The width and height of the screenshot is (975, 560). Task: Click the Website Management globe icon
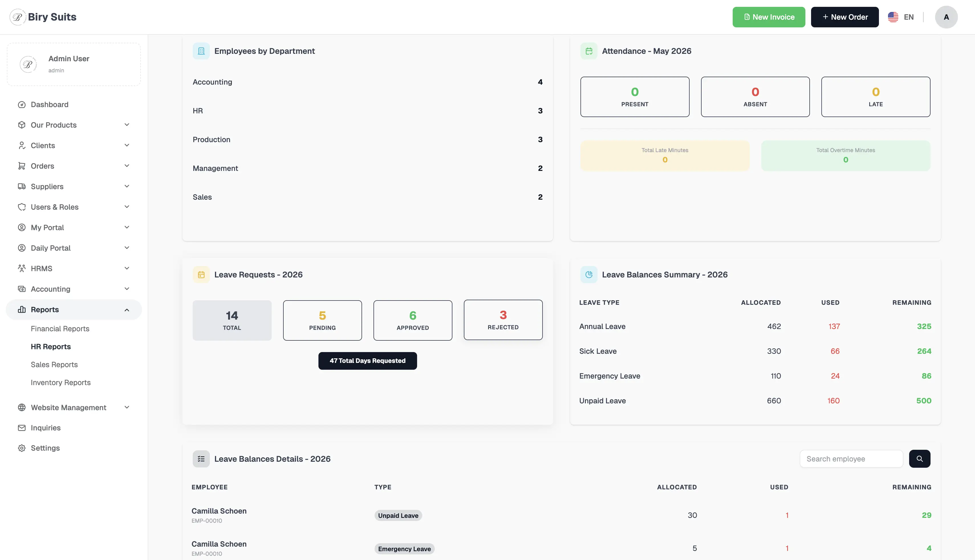click(x=22, y=407)
